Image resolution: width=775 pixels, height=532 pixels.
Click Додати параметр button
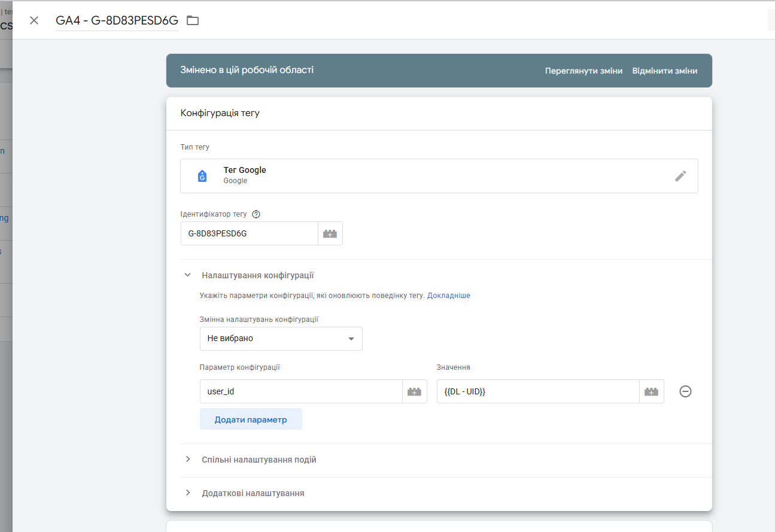point(251,419)
